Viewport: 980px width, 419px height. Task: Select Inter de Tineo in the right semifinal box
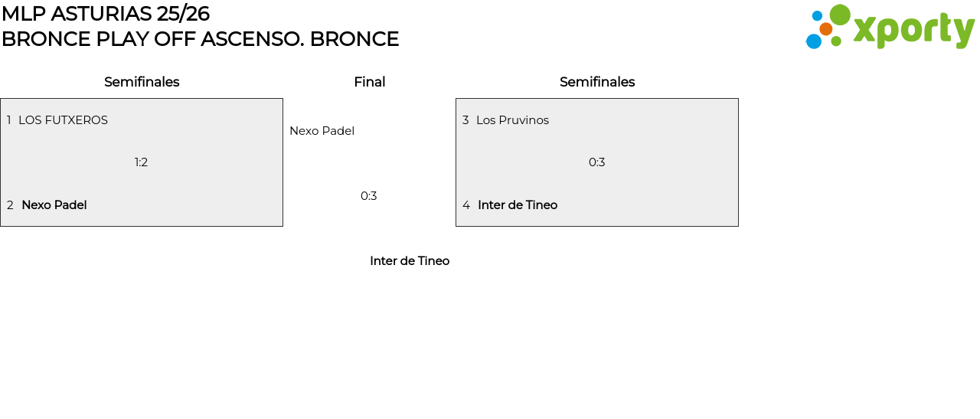tap(518, 205)
